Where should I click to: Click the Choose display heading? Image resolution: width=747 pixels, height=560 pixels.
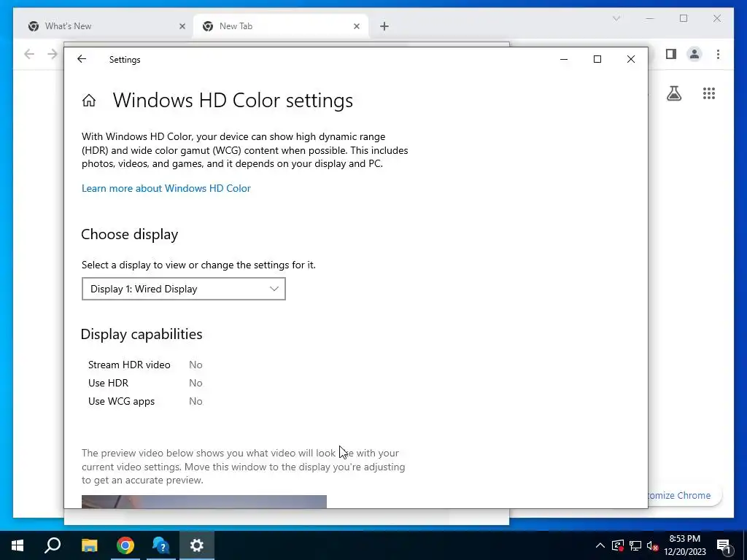130,234
